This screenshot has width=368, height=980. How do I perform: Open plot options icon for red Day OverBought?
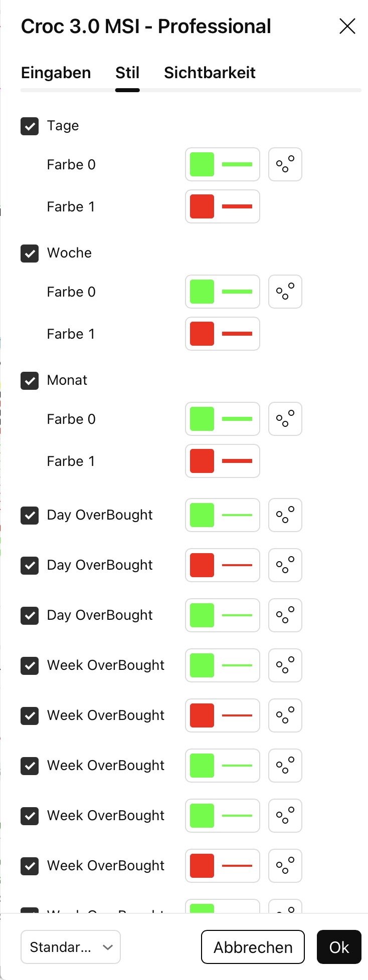(x=285, y=565)
